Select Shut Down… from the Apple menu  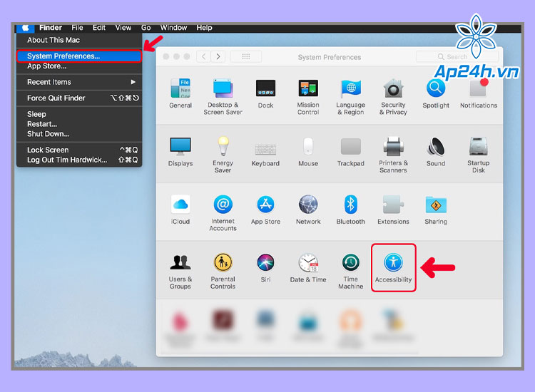click(79, 134)
